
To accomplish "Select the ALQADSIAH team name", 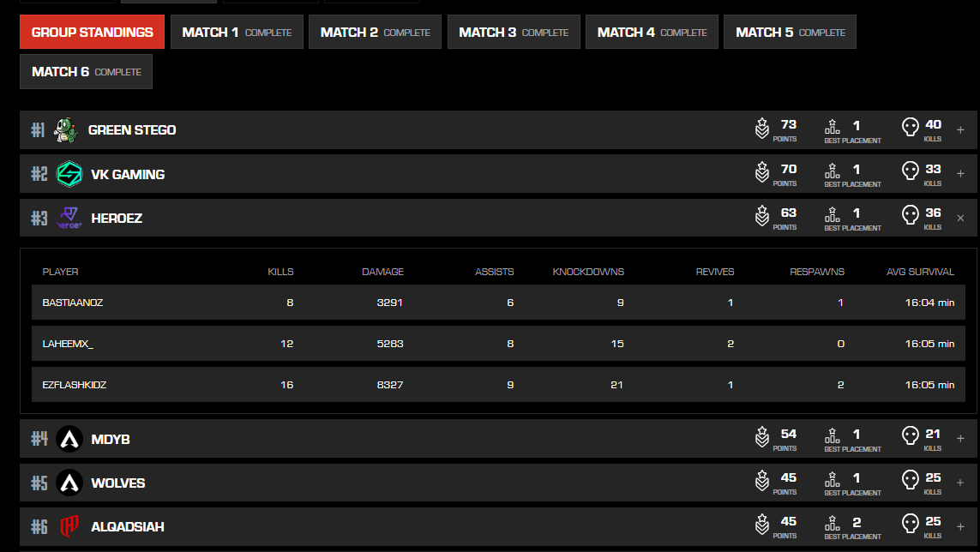I will (x=128, y=527).
